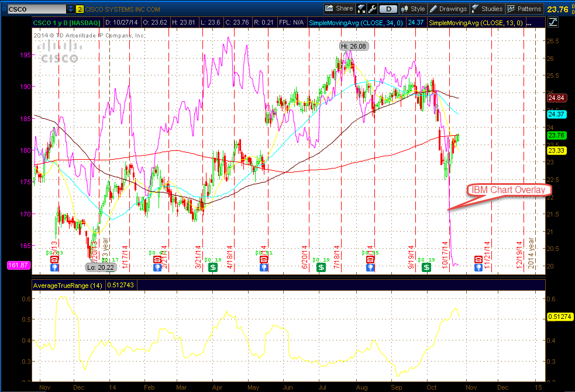Click the 23.76 green last price label
The height and width of the screenshot is (392, 575).
(556, 135)
